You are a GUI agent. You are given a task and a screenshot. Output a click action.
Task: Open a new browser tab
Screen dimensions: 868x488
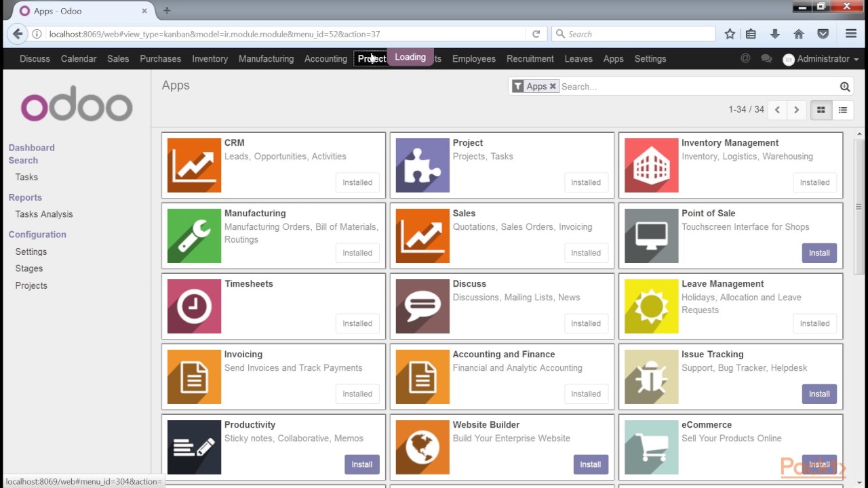(x=167, y=11)
